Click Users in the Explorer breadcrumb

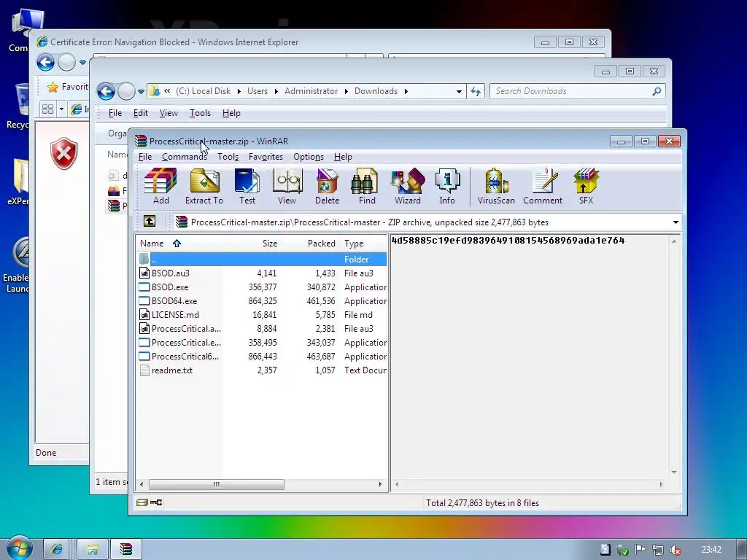[258, 91]
